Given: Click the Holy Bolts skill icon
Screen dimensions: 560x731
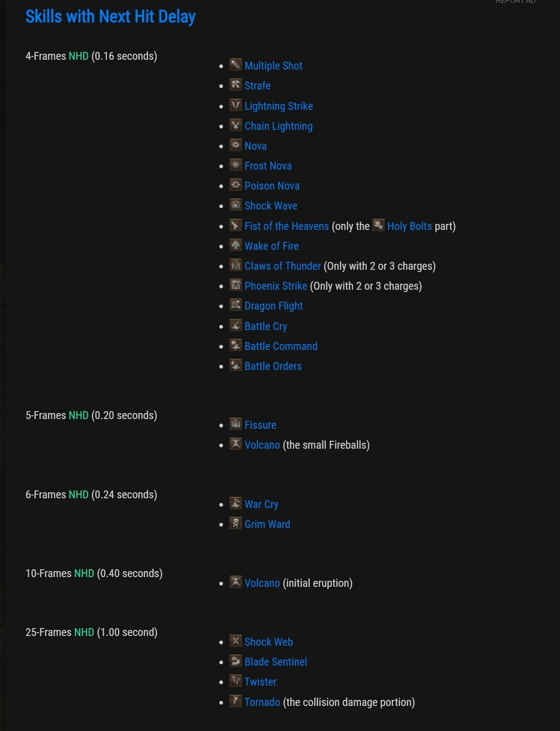Looking at the screenshot, I should click(378, 225).
